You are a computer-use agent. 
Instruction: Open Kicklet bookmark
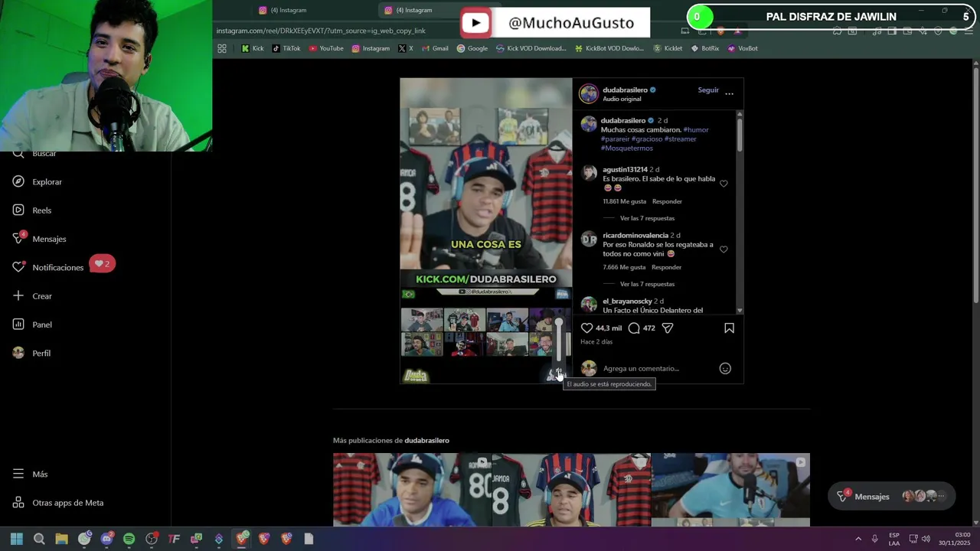(x=668, y=48)
